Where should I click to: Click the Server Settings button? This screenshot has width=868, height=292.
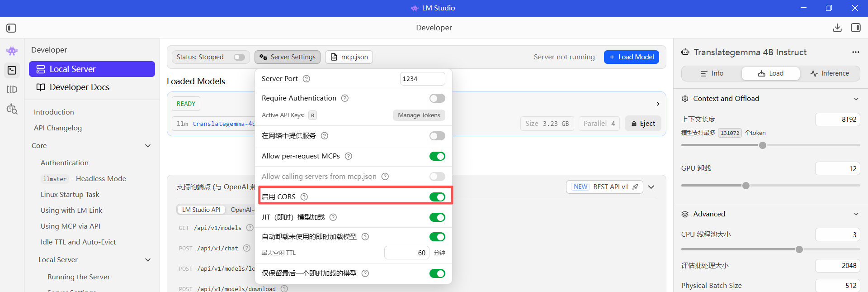pyautogui.click(x=288, y=57)
